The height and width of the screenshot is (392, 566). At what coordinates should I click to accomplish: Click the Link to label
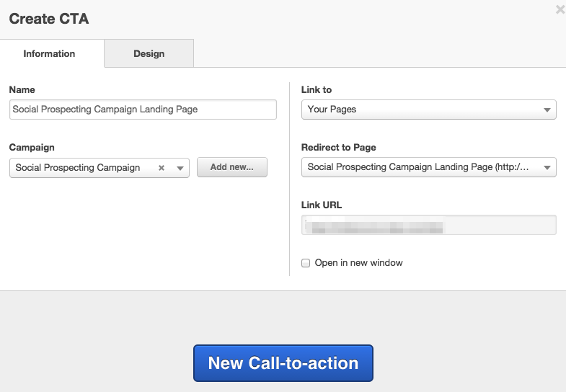point(317,90)
